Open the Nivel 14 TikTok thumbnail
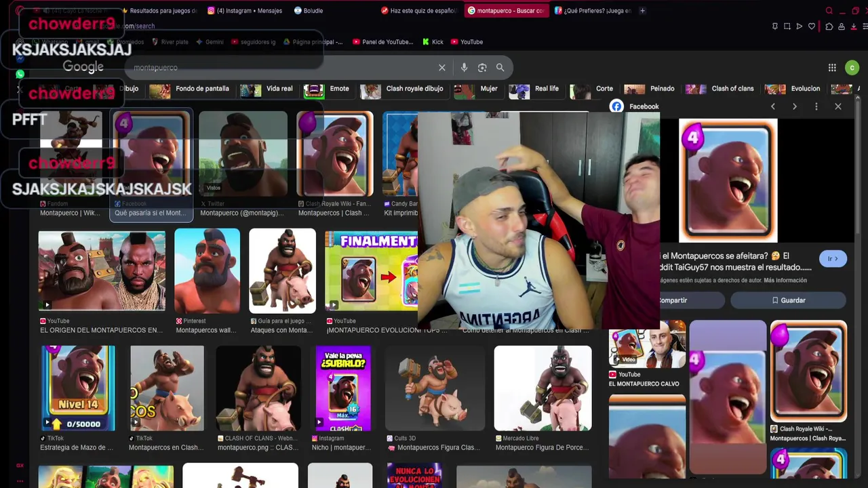This screenshot has width=868, height=488. click(77, 388)
